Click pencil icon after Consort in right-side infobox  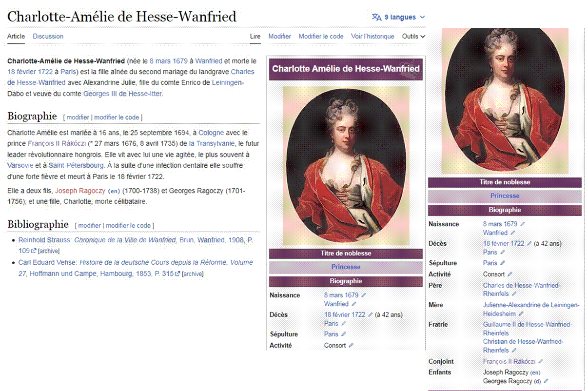click(x=510, y=274)
